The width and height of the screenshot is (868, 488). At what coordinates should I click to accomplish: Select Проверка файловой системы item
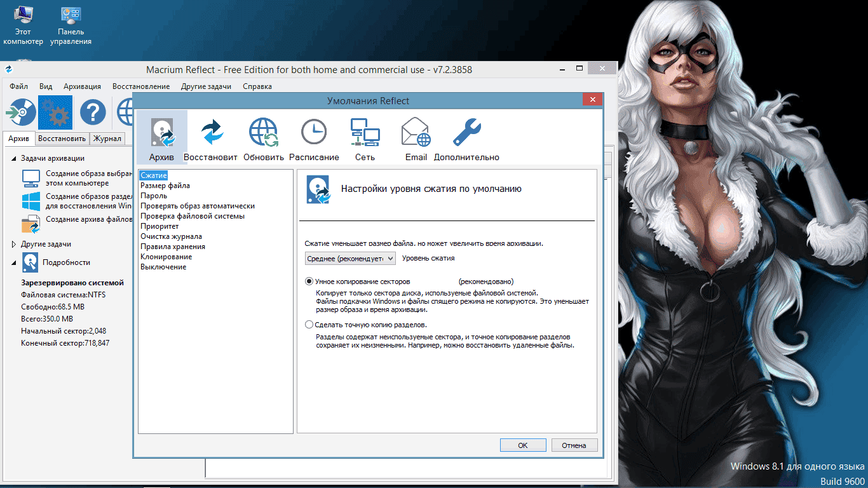[193, 216]
